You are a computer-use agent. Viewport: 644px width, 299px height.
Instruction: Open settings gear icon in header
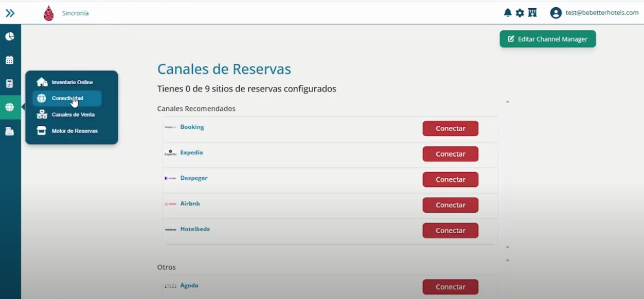coord(520,13)
